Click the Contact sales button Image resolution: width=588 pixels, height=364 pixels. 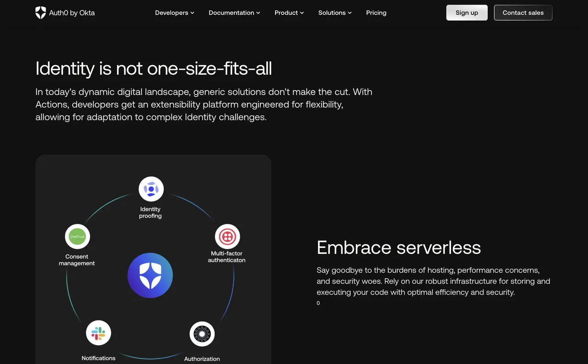(523, 12)
